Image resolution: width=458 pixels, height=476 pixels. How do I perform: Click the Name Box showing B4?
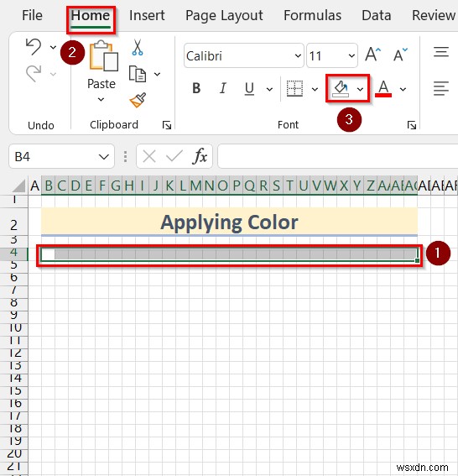61,156
